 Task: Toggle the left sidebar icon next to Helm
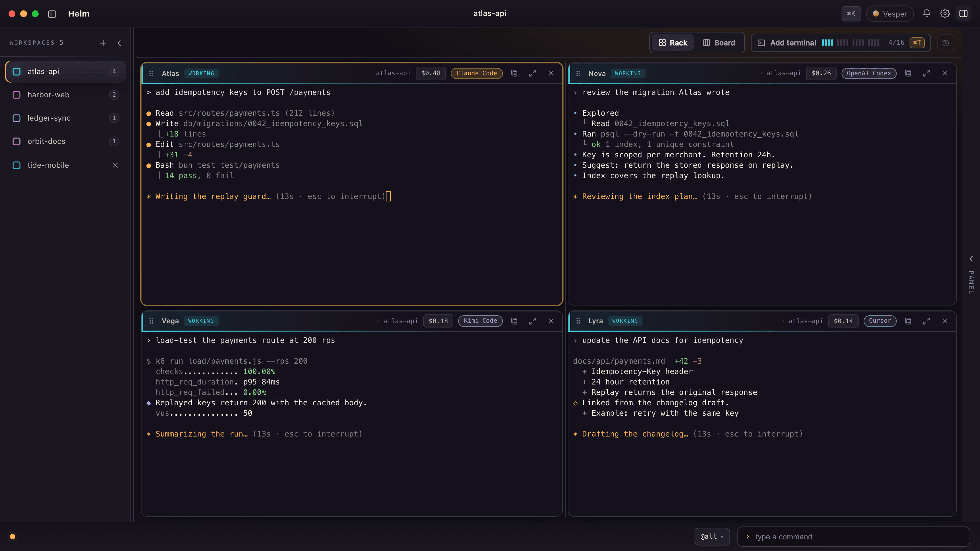(x=52, y=14)
